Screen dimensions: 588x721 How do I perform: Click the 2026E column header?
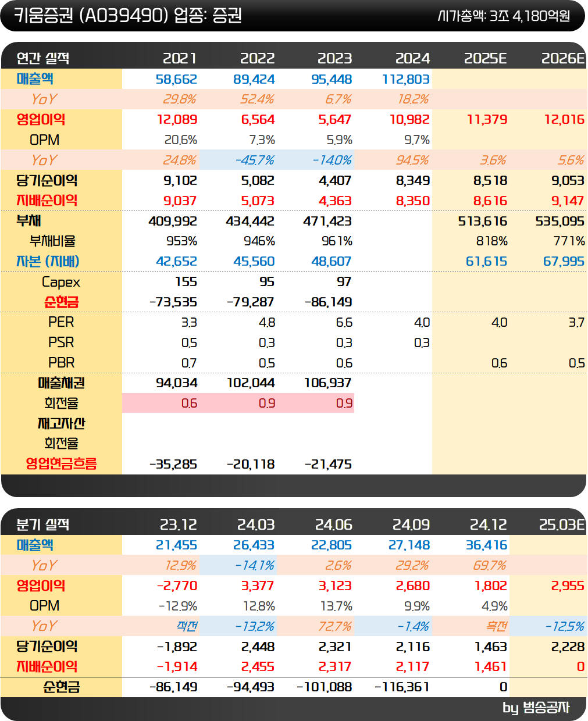point(563,58)
